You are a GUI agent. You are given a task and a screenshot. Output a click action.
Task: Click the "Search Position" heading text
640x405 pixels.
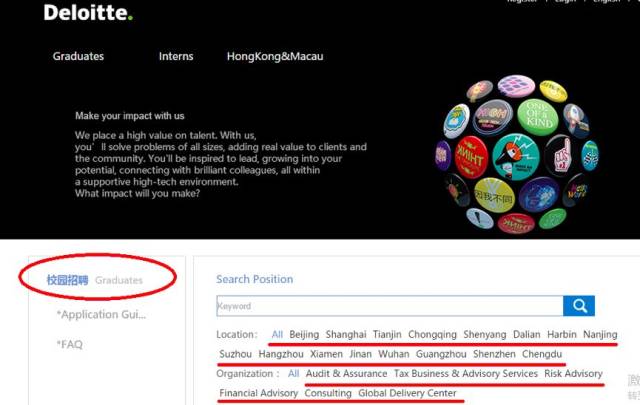tap(255, 279)
